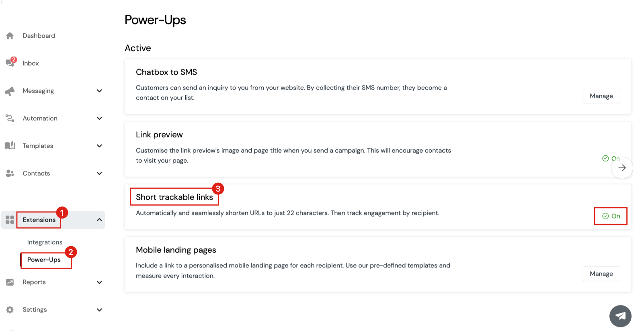Click the Reports chart icon

[10, 282]
